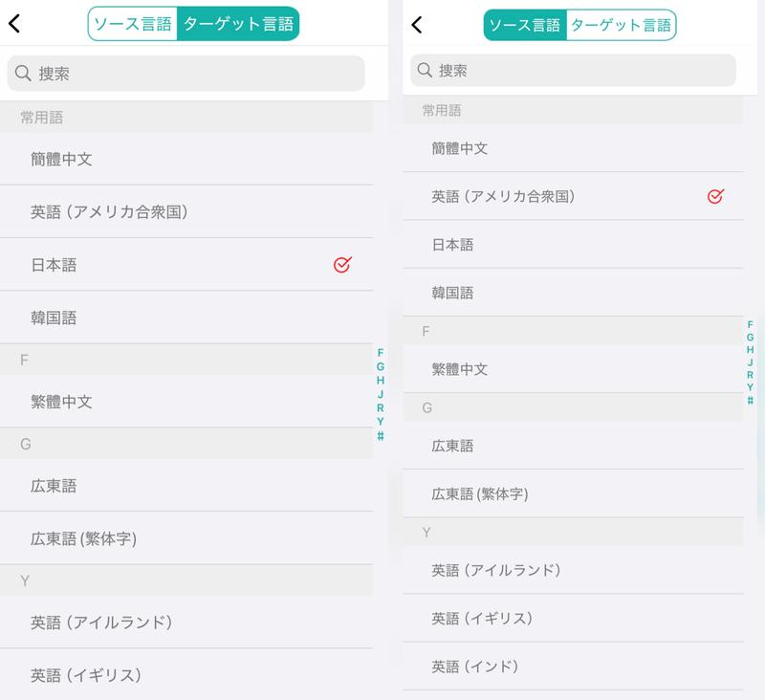Image resolution: width=765 pixels, height=700 pixels.
Task: Focus the 搜索 search field on left screen
Action: point(191,73)
